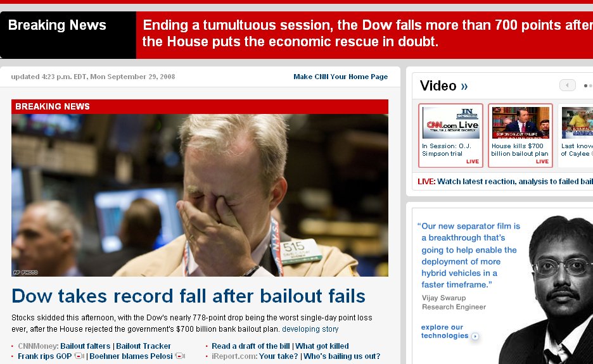Open House kills $700 billion bailout video
593x364 pixels.
click(x=520, y=135)
